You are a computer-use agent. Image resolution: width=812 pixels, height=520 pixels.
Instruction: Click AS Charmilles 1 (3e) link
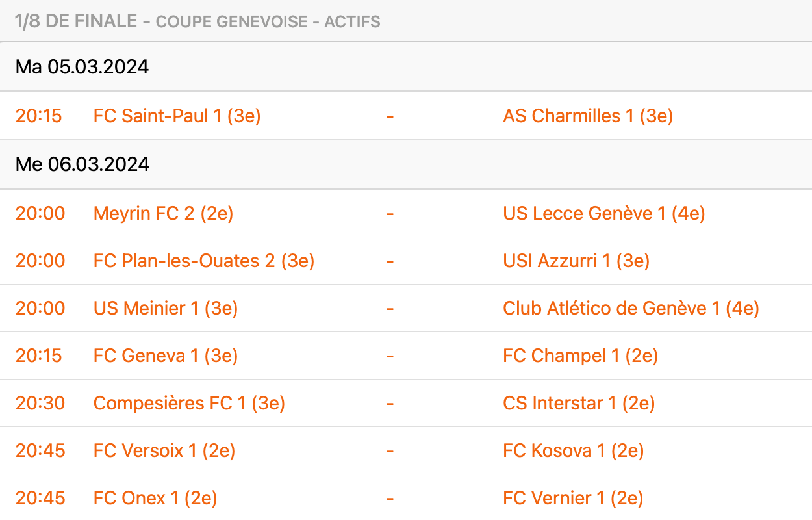[587, 116]
